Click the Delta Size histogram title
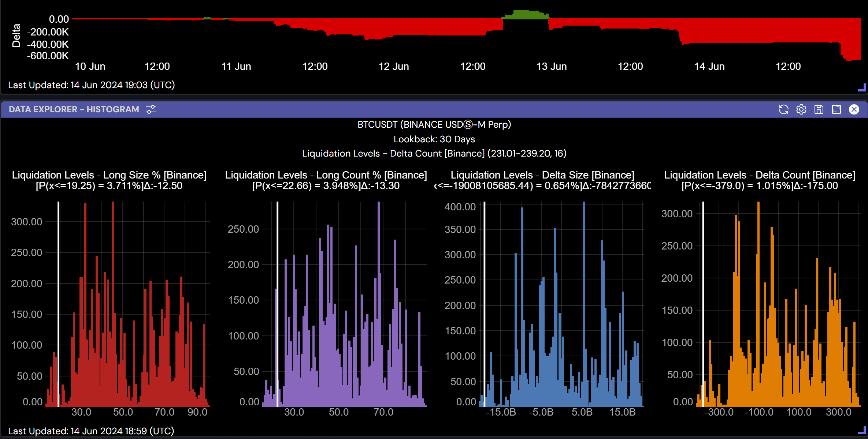This screenshot has height=439, width=868. [542, 175]
